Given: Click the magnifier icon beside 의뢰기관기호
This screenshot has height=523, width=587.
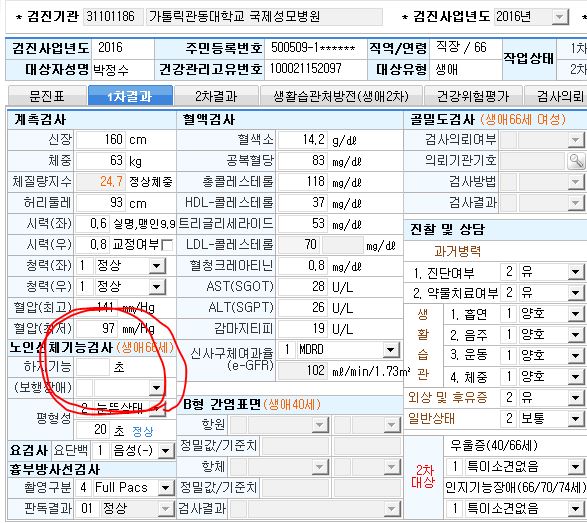Looking at the screenshot, I should [x=576, y=161].
